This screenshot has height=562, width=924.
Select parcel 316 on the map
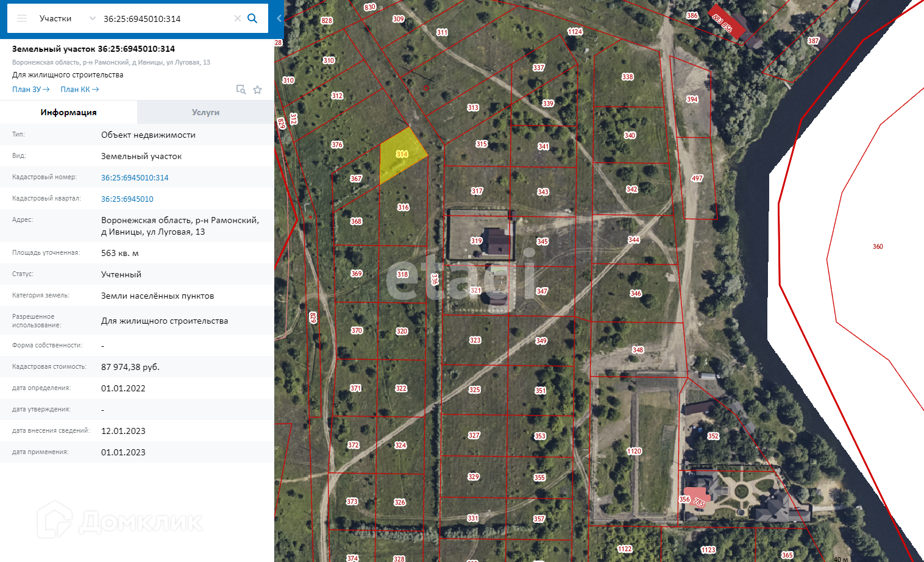coord(403,207)
